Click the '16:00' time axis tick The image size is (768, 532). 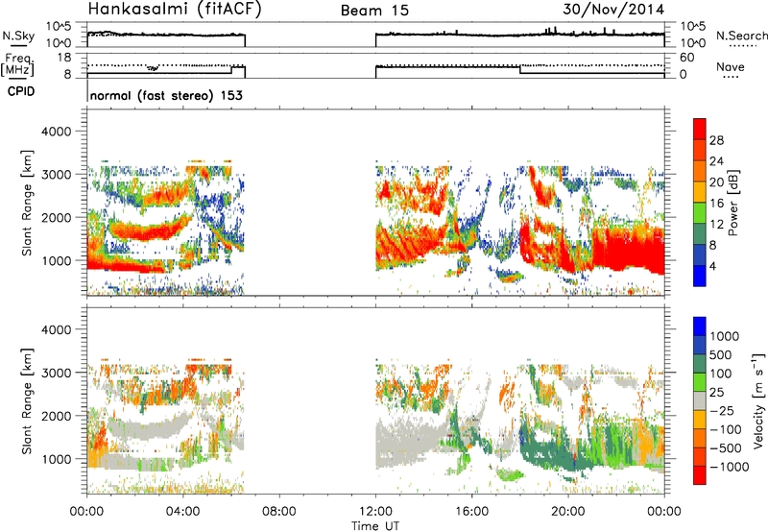[x=471, y=512]
